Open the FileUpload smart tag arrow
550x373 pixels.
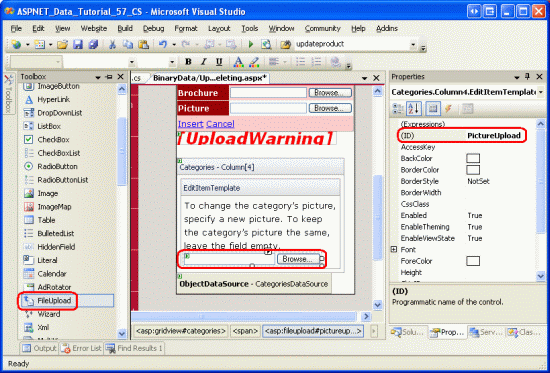coord(268,252)
